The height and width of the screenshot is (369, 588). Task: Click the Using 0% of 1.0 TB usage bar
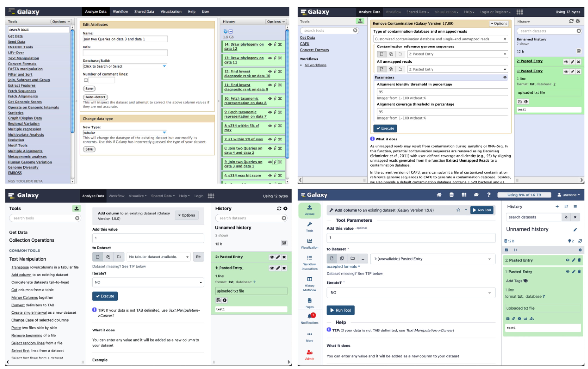(524, 195)
